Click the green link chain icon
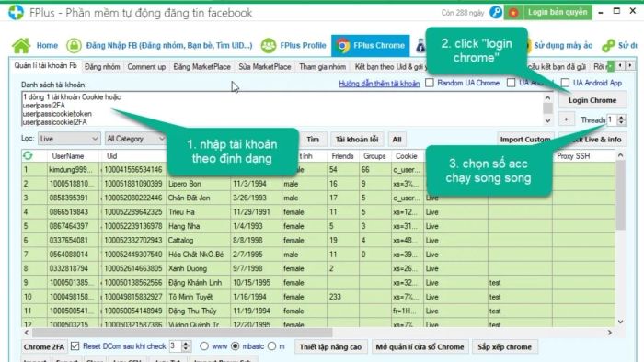 tap(608, 46)
